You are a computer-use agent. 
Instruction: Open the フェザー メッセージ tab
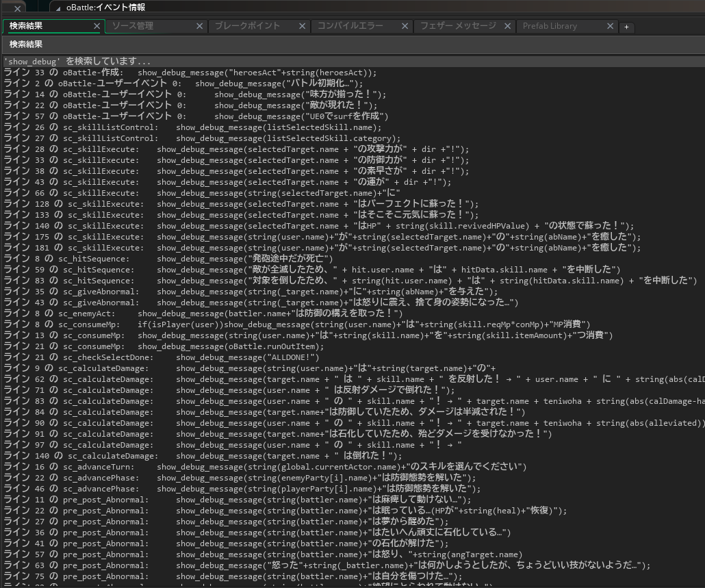[x=458, y=26]
